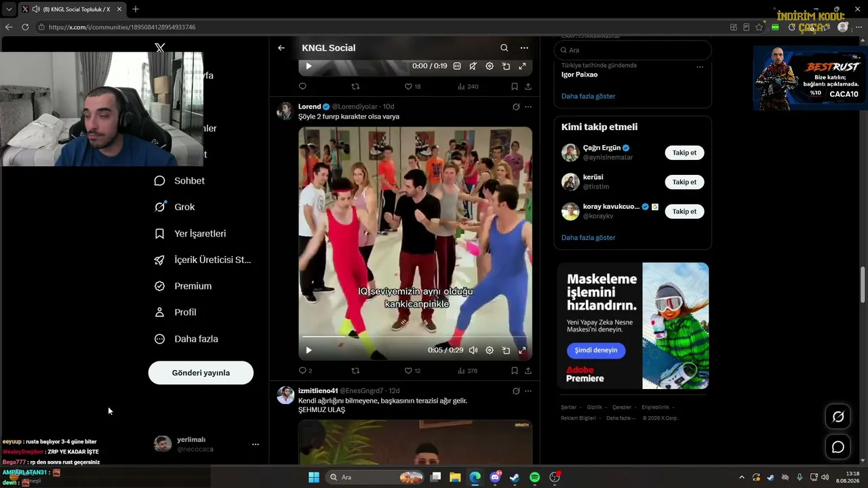The height and width of the screenshot is (488, 868).
Task: Reply to the post with 240 views
Action: pyautogui.click(x=302, y=87)
